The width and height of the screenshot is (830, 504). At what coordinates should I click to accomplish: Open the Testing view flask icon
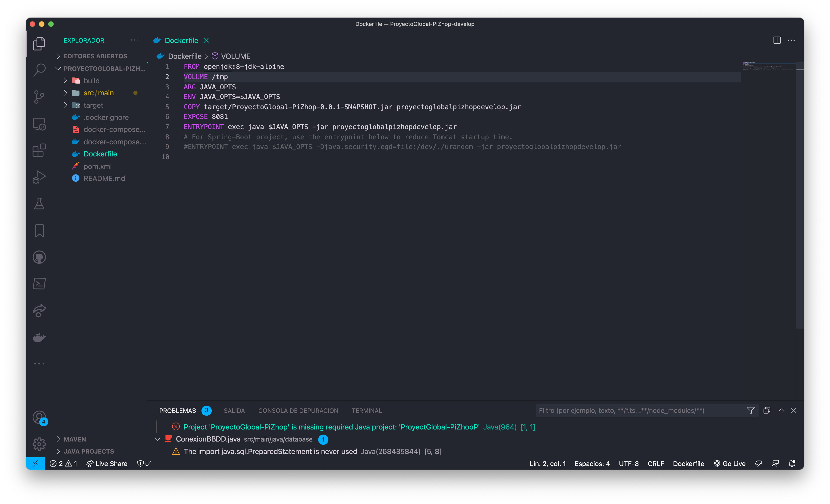39,203
